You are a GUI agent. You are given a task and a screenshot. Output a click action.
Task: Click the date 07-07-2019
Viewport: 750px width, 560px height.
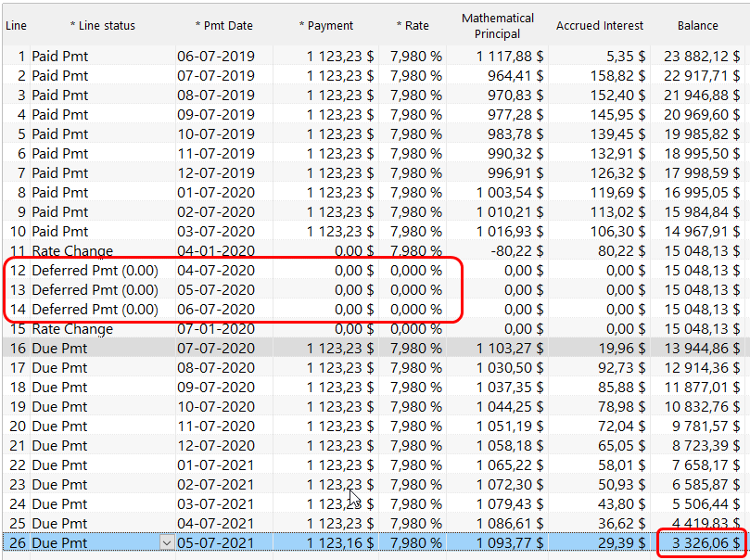(216, 75)
